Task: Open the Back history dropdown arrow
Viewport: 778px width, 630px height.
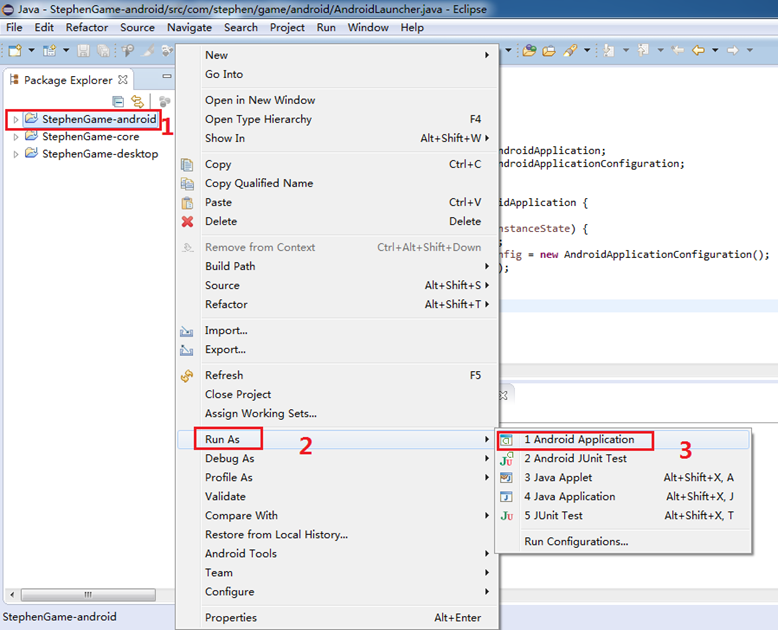Action: point(715,50)
